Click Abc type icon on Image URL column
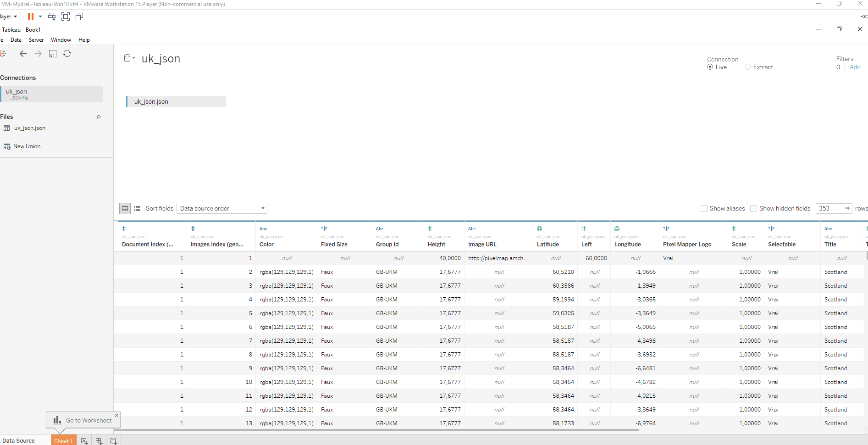The height and width of the screenshot is (445, 868). click(x=472, y=228)
